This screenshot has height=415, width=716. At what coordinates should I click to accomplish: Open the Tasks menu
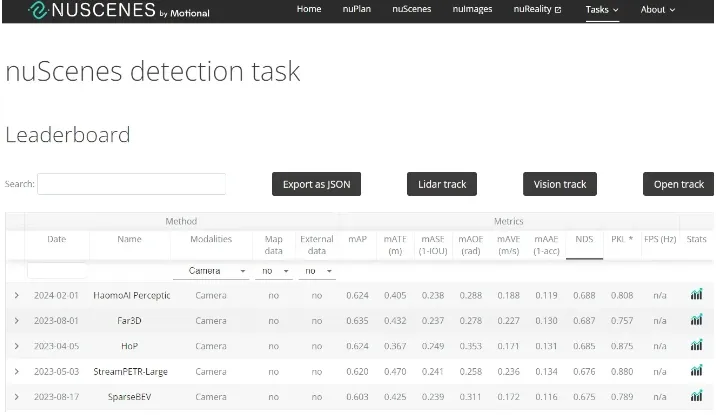[x=602, y=10]
